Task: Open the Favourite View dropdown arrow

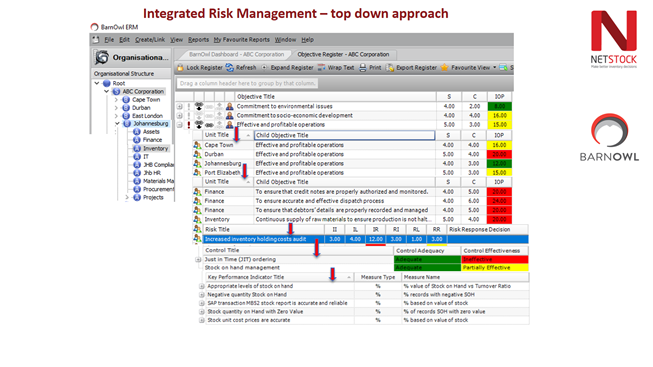Action: tap(495, 67)
